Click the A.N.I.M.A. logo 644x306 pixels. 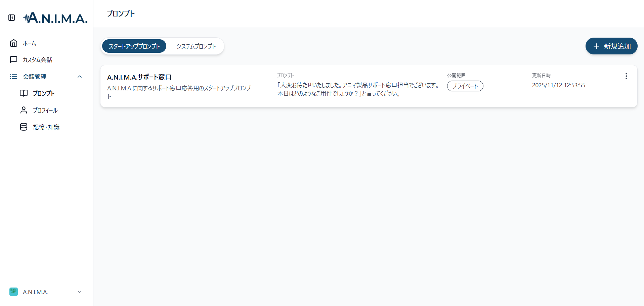(x=55, y=17)
